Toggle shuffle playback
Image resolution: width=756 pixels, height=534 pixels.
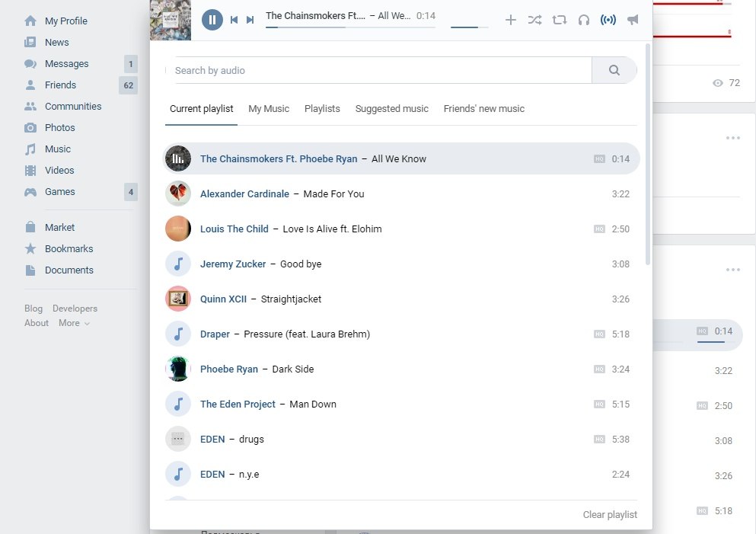coord(534,20)
